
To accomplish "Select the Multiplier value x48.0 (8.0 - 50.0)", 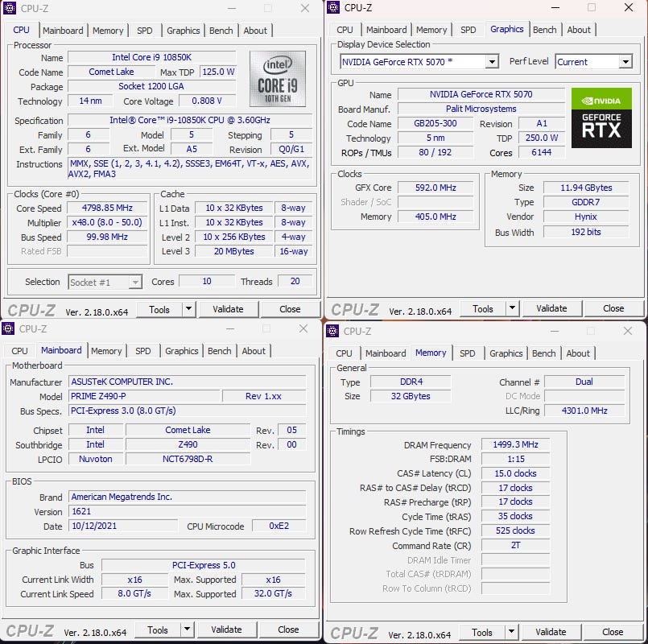I will (x=107, y=222).
